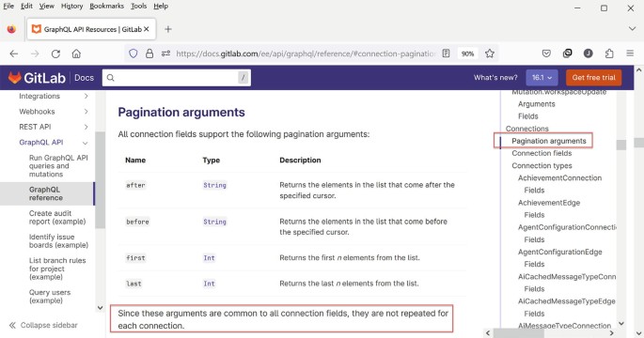The width and height of the screenshot is (644, 338).
Task: Click the Collapse sidebar control
Action: coord(43,325)
